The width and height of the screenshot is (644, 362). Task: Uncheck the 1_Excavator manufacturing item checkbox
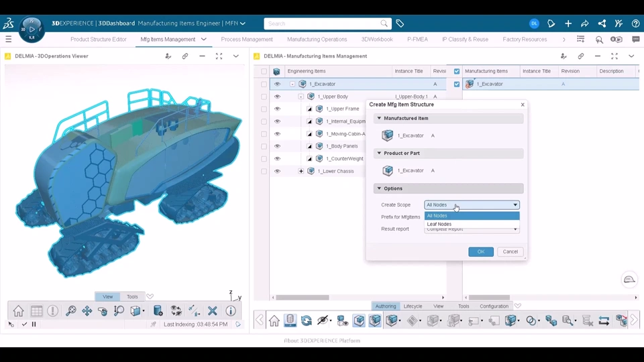click(457, 84)
